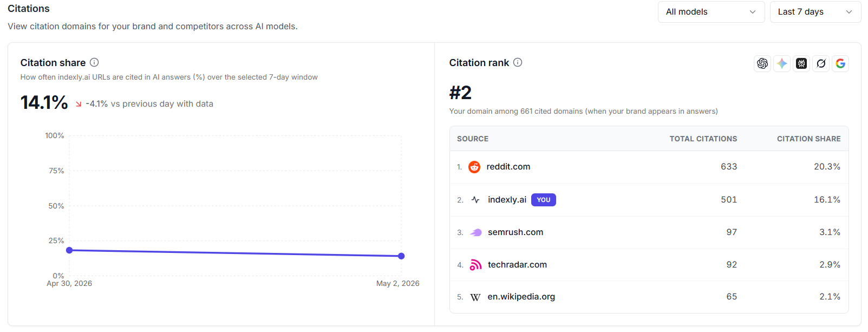The width and height of the screenshot is (868, 332).
Task: Click the 633 total citations value
Action: tap(729, 167)
